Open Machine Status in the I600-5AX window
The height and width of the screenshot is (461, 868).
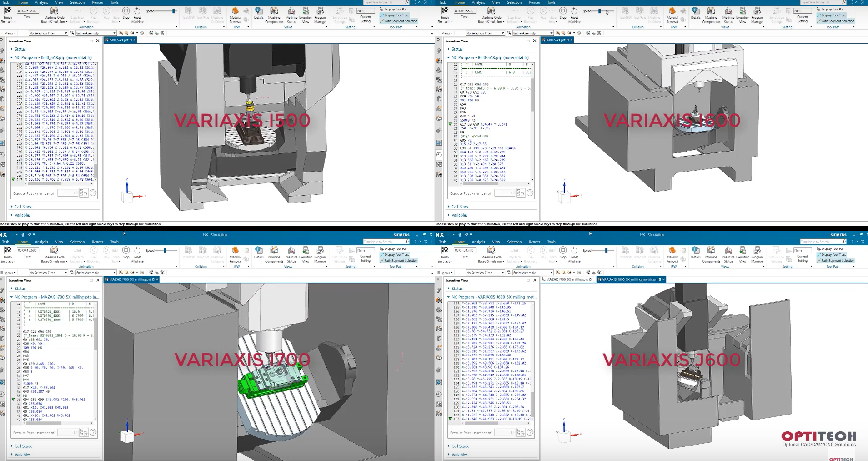[x=728, y=15]
